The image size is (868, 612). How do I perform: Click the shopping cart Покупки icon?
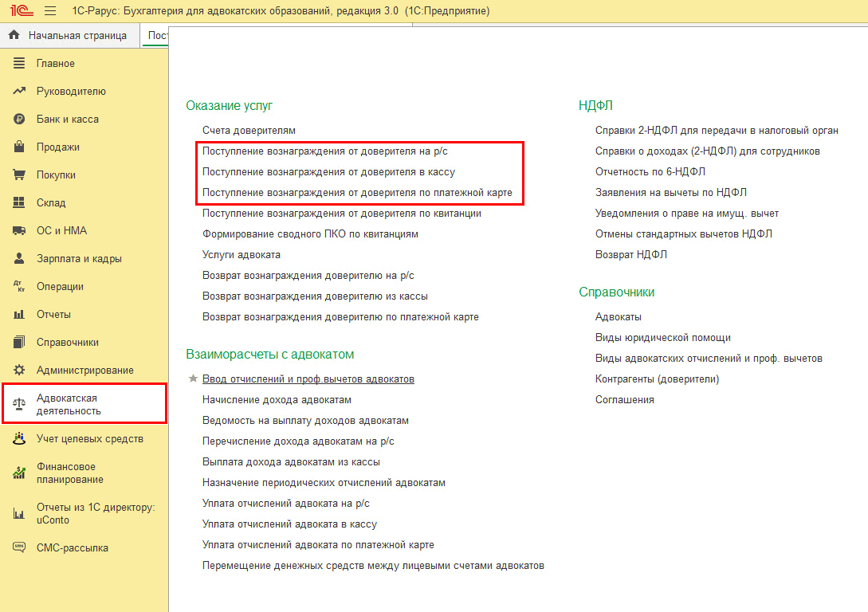point(20,175)
